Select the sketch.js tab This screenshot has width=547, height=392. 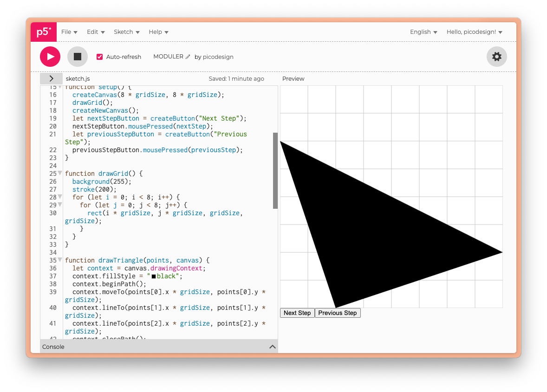[x=77, y=78]
